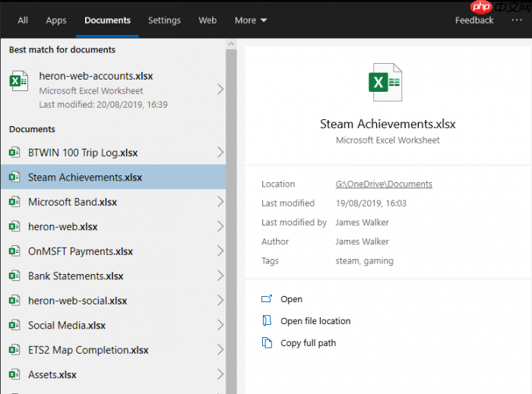Click the 'steam, gaming' tags value
The height and width of the screenshot is (394, 532).
tap(364, 261)
